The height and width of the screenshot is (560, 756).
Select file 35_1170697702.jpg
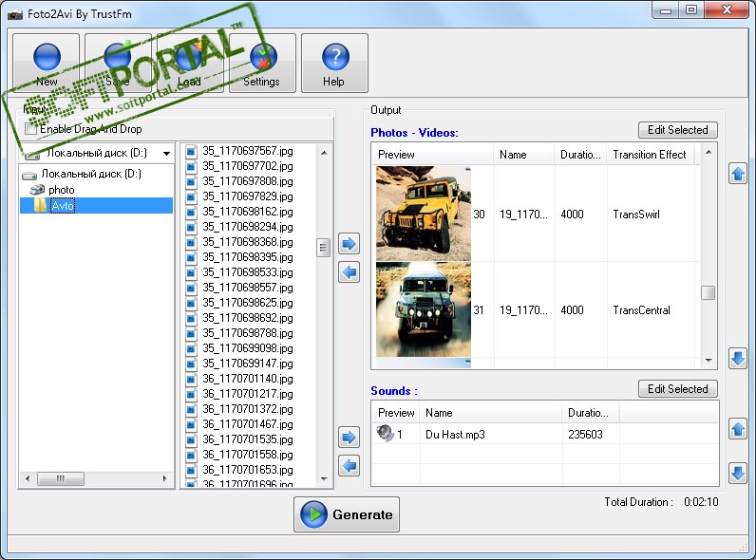(x=247, y=166)
